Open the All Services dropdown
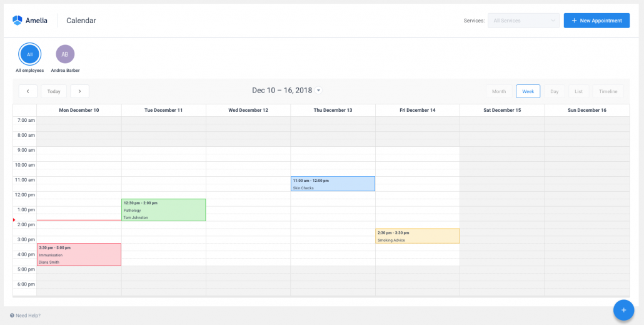644x325 pixels. click(523, 21)
